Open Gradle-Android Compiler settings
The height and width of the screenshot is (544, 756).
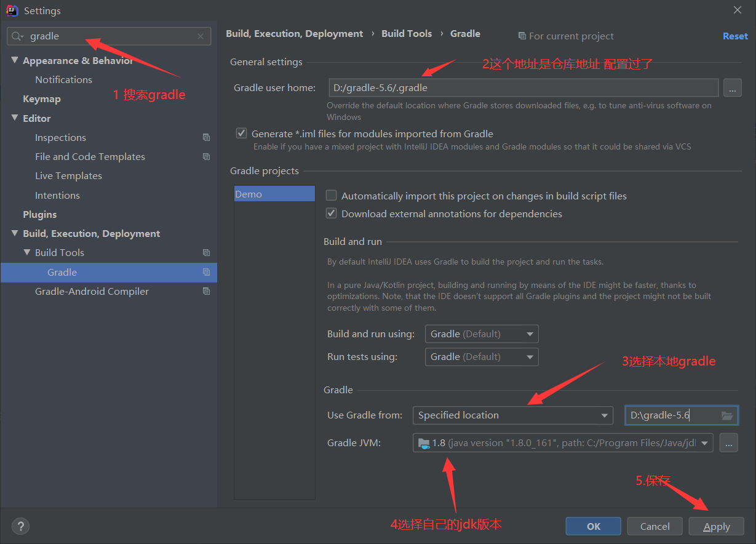click(92, 292)
